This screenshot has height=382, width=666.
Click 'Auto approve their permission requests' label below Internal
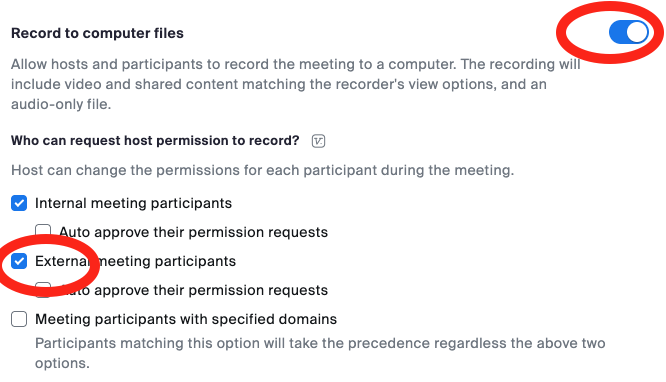194,232
